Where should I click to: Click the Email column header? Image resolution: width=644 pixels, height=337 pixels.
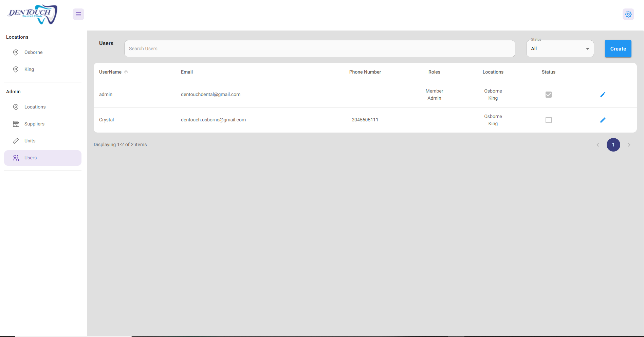[x=187, y=72]
